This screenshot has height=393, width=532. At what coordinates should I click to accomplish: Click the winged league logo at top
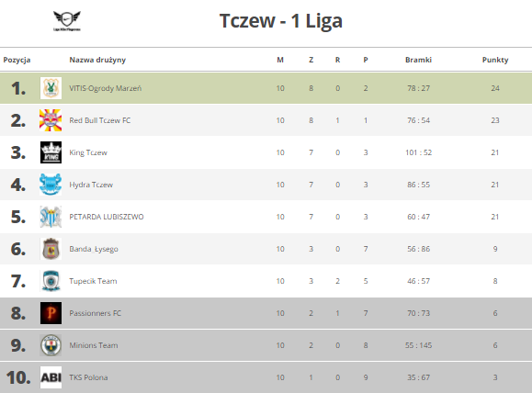coord(67,21)
